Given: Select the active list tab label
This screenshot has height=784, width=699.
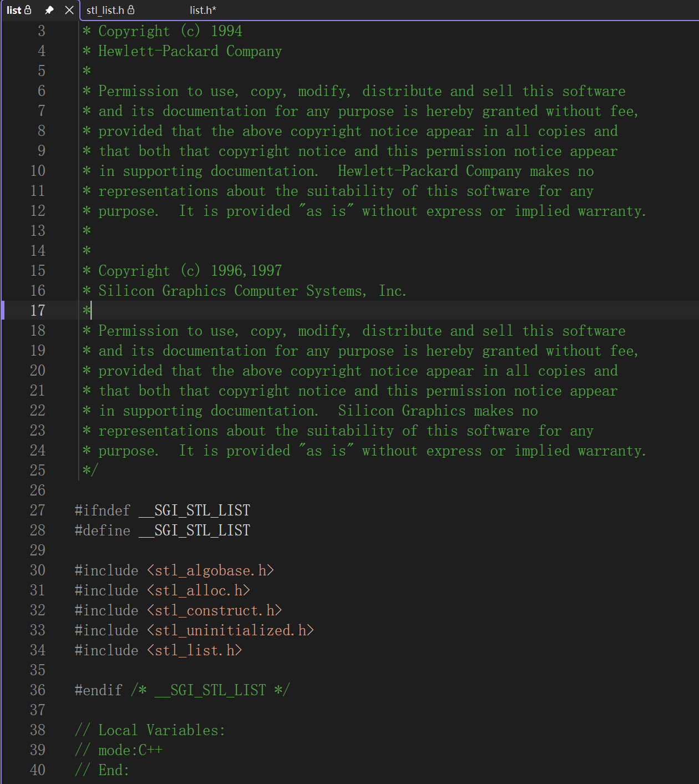Looking at the screenshot, I should pyautogui.click(x=14, y=10).
